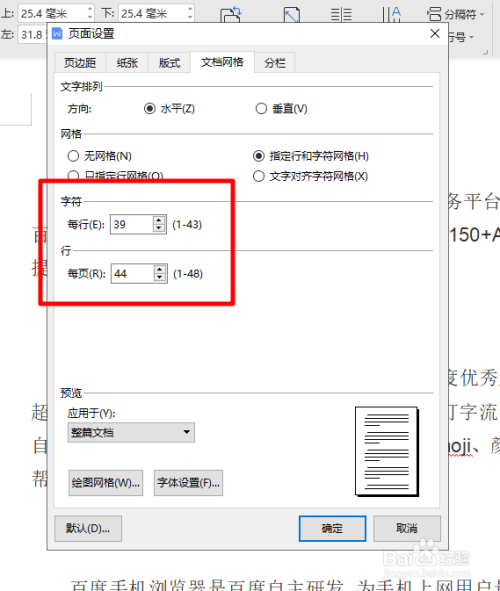Click the page preview thumbnail
The image size is (500, 591).
coord(387,452)
